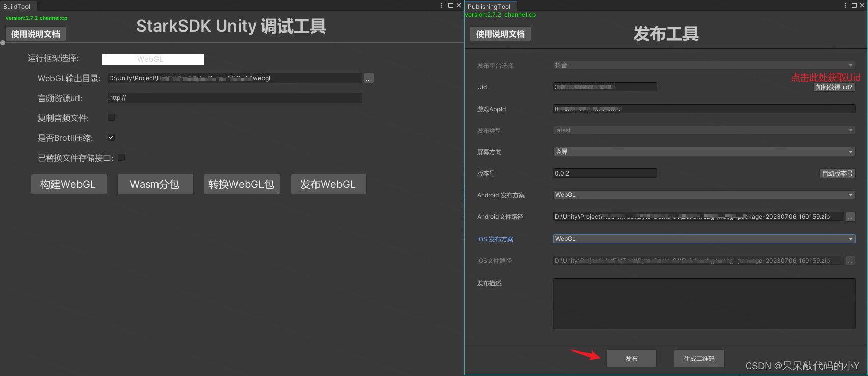Open 使用说明文档 in BuildTool
The image size is (868, 376).
[36, 34]
